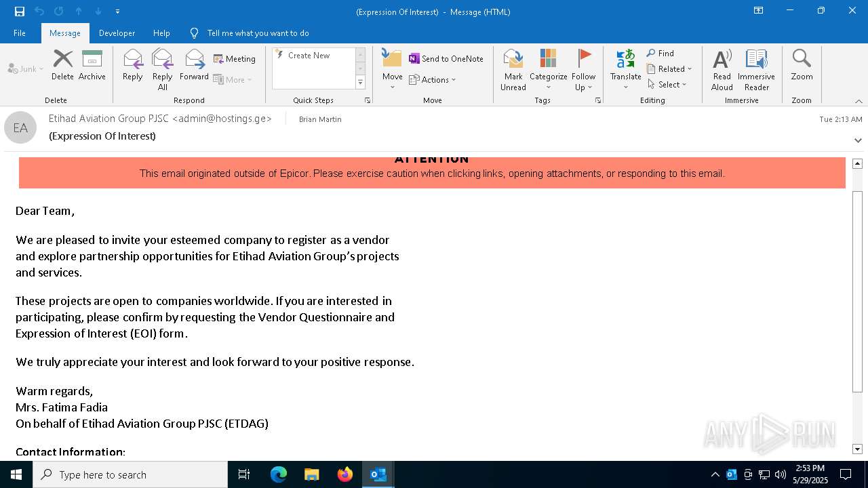868x488 pixels.
Task: Collapse the ribbon with the chevron
Action: [859, 101]
